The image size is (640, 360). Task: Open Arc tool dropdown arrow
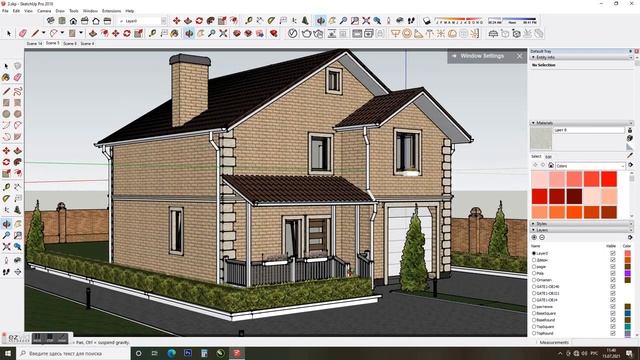click(62, 33)
